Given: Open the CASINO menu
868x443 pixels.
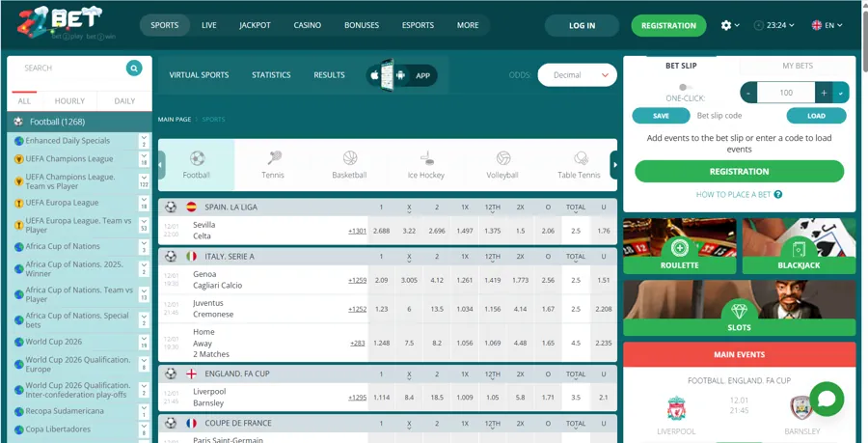Looking at the screenshot, I should point(308,25).
